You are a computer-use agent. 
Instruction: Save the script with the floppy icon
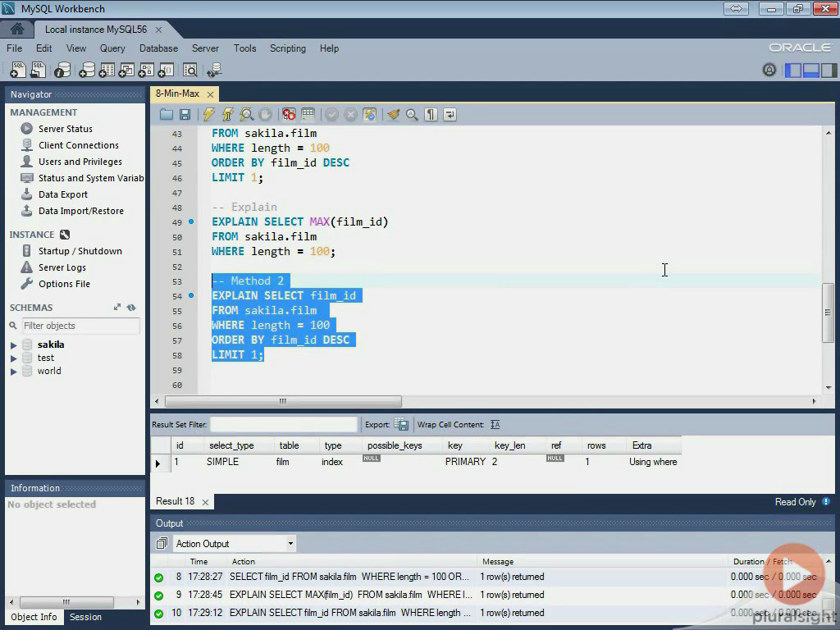185,114
